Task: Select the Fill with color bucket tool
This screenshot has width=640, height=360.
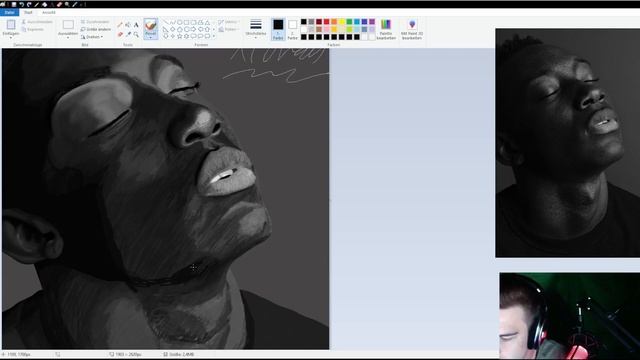Action: (128, 25)
